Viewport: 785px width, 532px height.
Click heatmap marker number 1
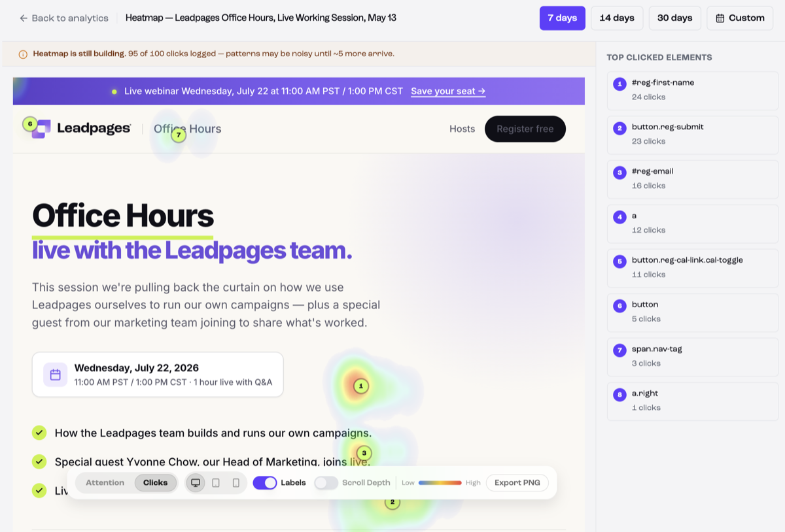(360, 386)
